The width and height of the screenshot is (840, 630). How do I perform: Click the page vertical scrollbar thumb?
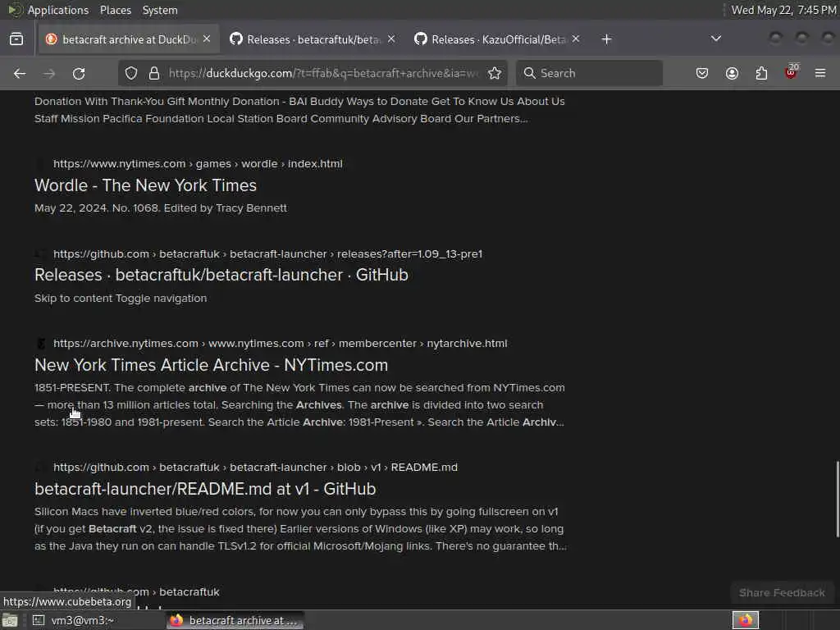coord(838,499)
